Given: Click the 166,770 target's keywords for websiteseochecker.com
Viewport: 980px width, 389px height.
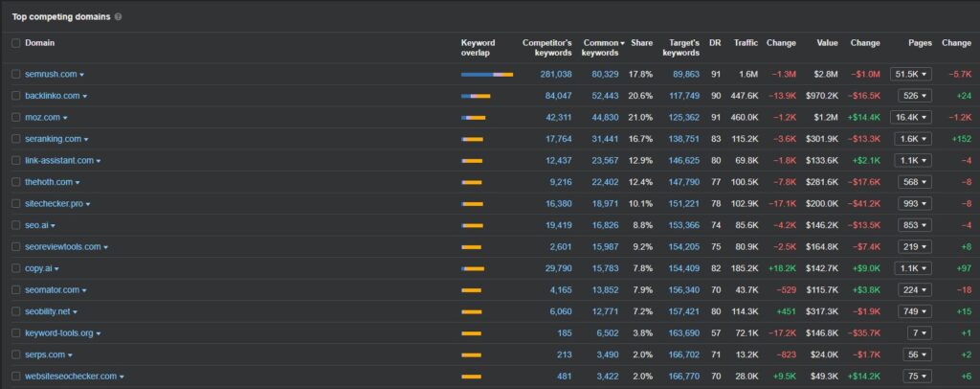Looking at the screenshot, I should [684, 377].
